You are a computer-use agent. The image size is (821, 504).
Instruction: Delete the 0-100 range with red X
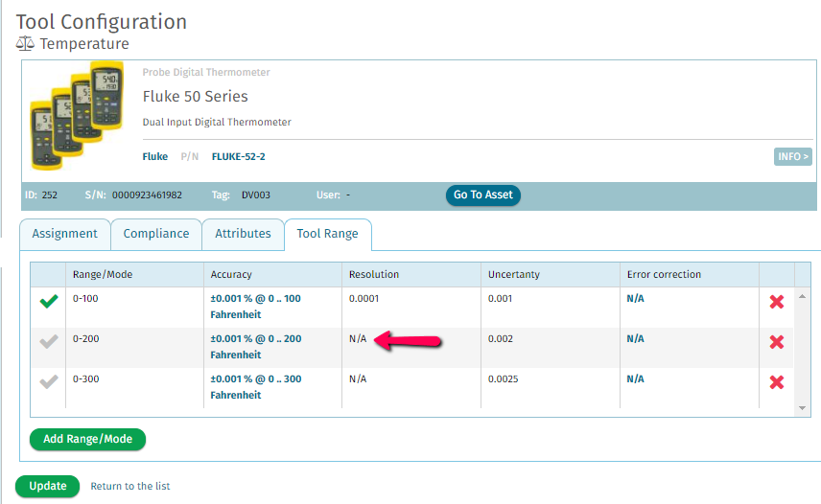777,302
